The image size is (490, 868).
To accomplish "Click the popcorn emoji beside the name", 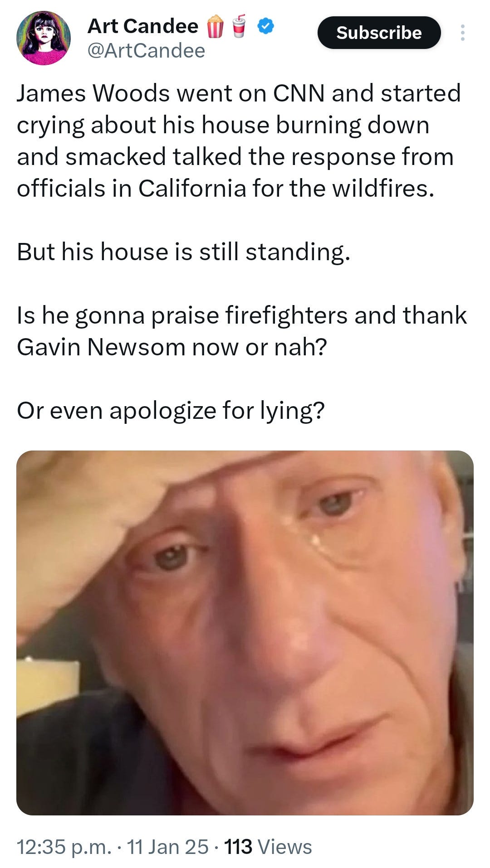I will [x=216, y=26].
